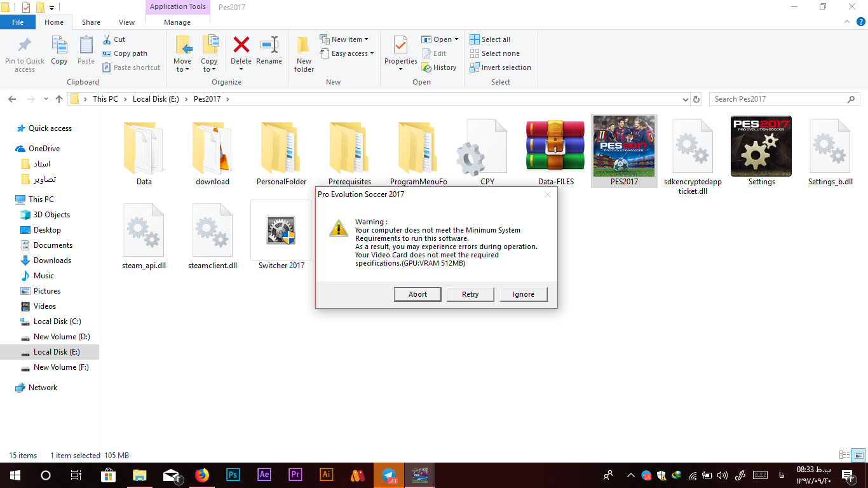This screenshot has height=488, width=868.
Task: Select the Settings PES2017 application icon
Action: [x=761, y=151]
